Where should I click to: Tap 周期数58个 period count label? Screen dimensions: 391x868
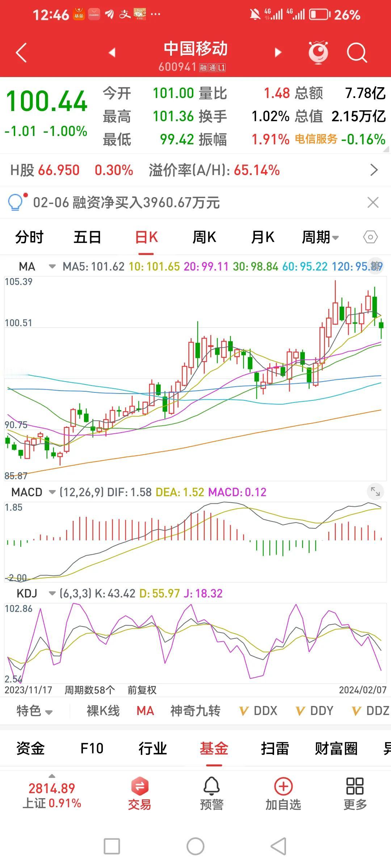click(90, 690)
